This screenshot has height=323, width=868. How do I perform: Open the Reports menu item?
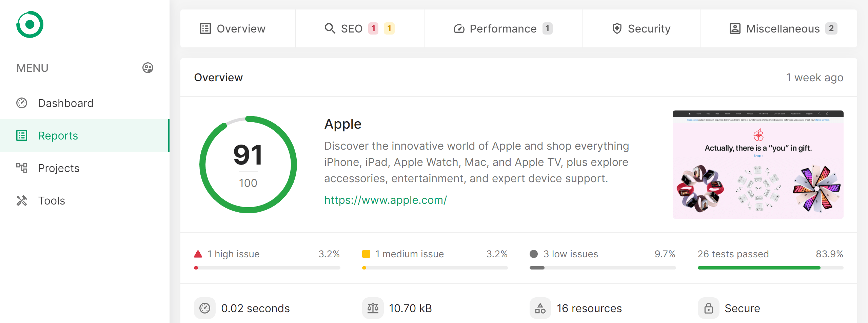(x=58, y=135)
